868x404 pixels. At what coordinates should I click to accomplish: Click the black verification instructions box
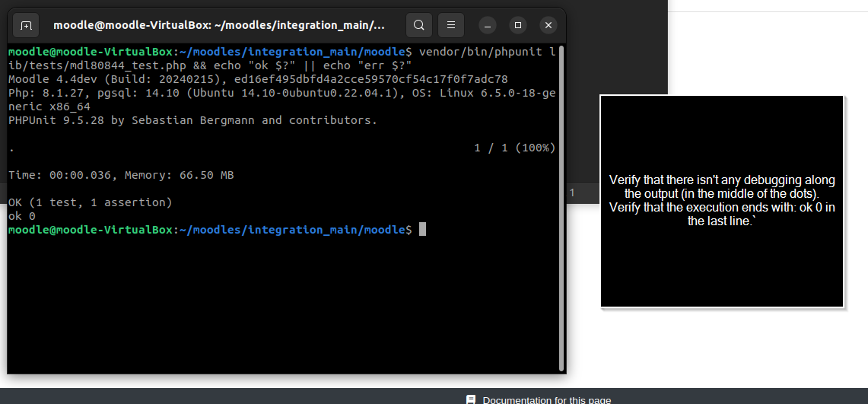[722, 202]
